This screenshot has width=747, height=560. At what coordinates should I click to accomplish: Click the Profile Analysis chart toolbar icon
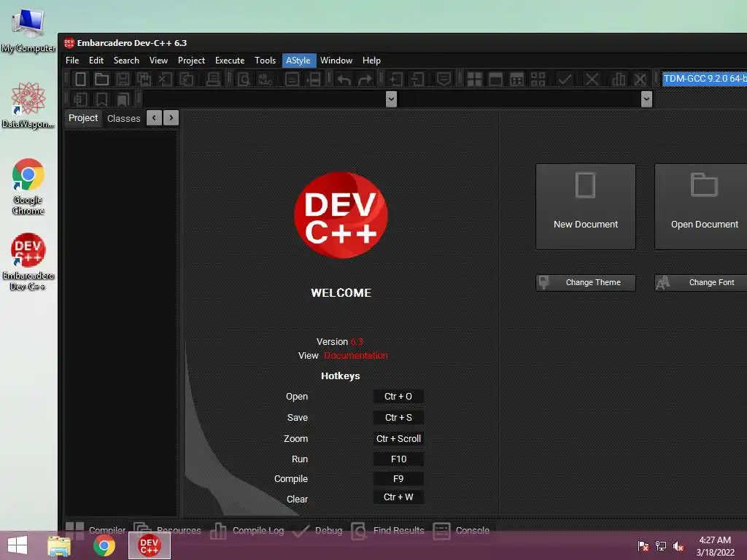click(619, 79)
